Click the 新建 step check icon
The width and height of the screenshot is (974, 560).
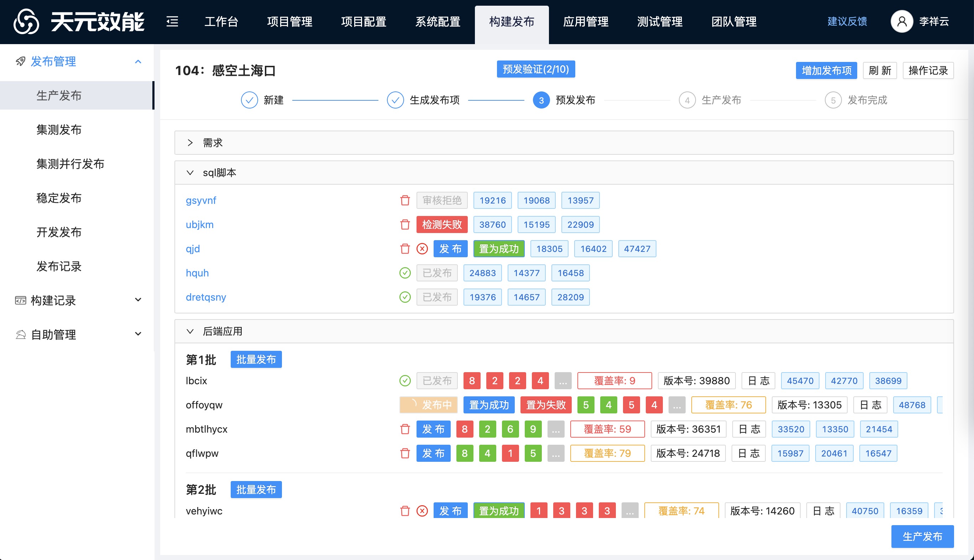(249, 100)
